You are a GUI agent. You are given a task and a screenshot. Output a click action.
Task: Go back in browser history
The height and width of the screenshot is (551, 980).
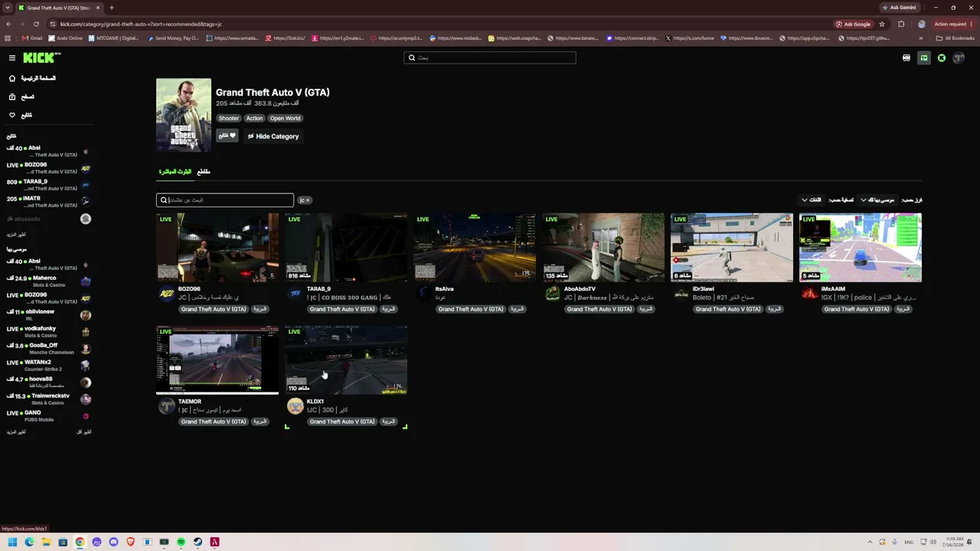[x=8, y=24]
